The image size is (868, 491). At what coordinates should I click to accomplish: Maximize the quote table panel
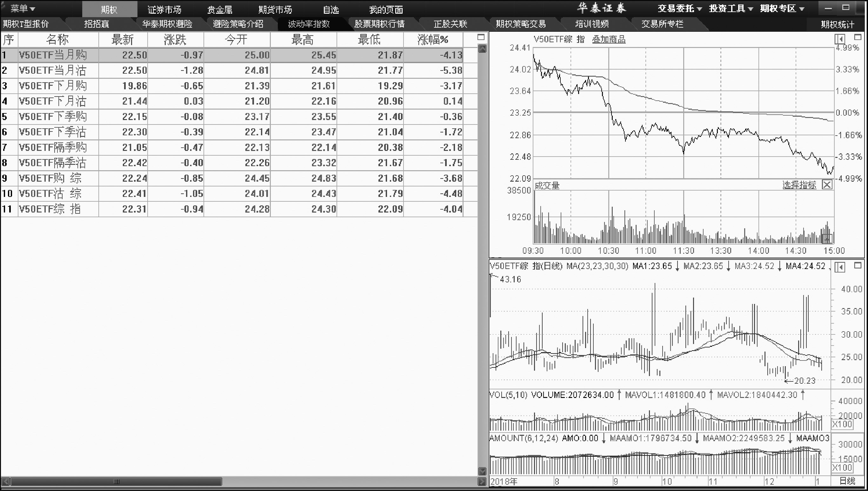pos(481,37)
